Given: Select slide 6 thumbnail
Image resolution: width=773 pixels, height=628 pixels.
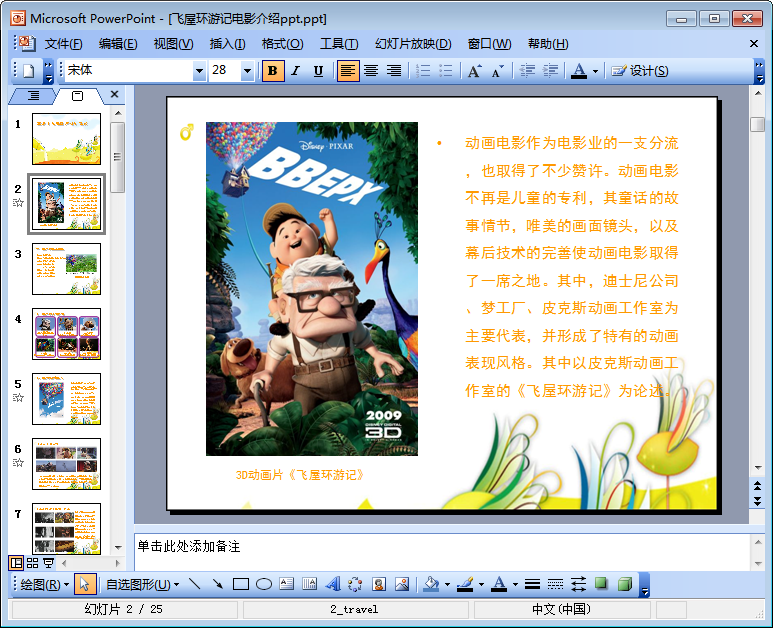Looking at the screenshot, I should click(x=66, y=464).
